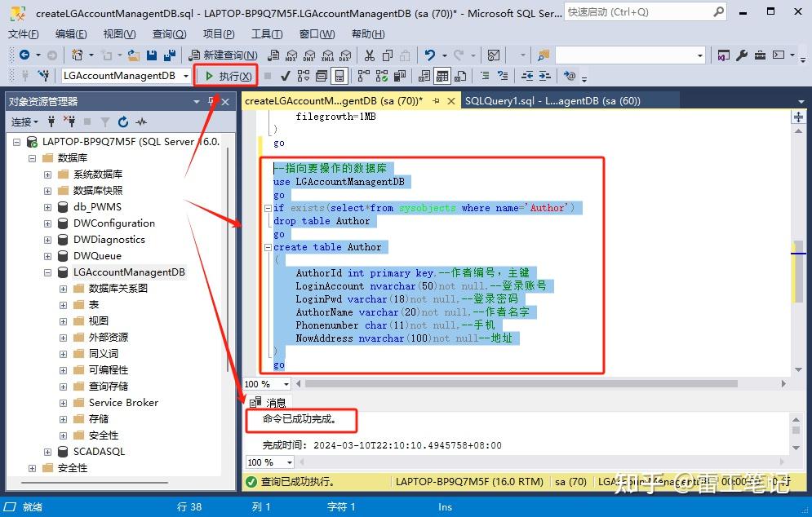The width and height of the screenshot is (812, 517).
Task: Start a DAX query
Action: 345,55
